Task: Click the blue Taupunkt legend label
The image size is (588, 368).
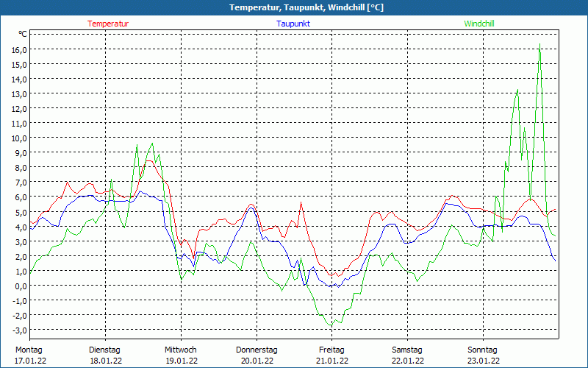Action: pyautogui.click(x=293, y=24)
